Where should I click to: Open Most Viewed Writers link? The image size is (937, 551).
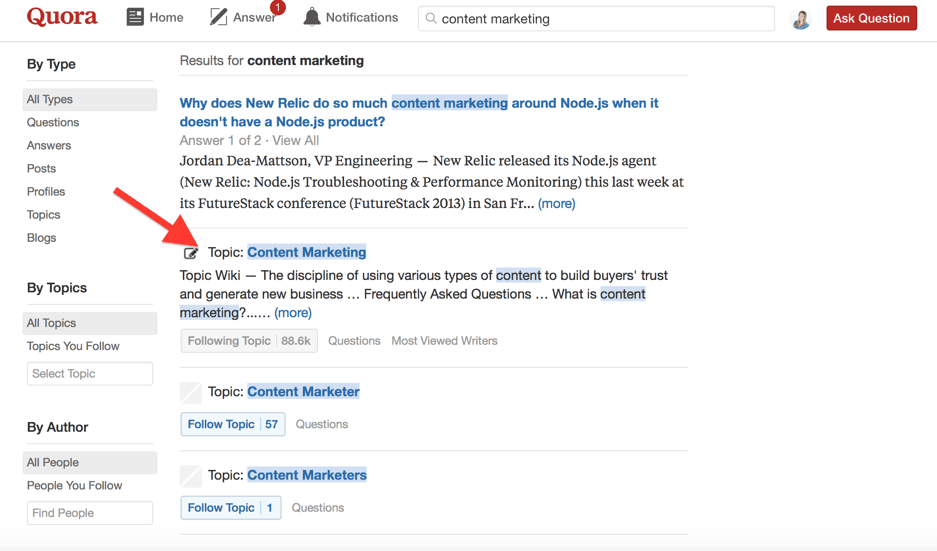click(445, 341)
